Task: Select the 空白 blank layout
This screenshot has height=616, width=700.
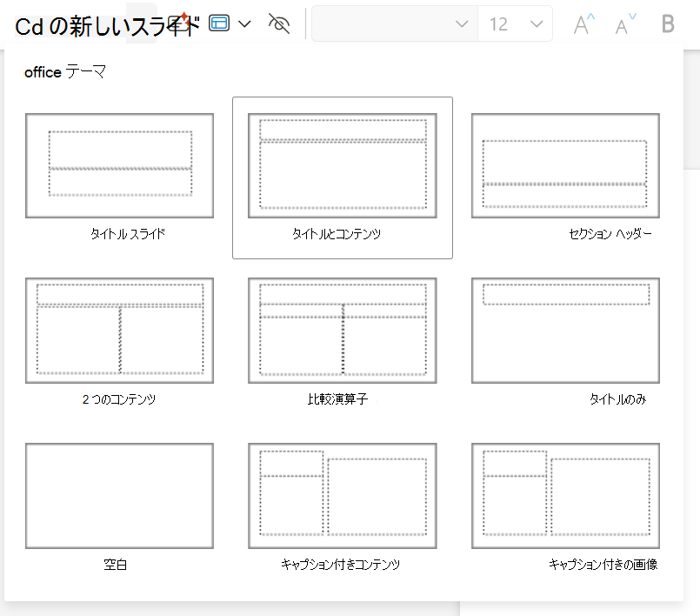Action: (x=119, y=496)
